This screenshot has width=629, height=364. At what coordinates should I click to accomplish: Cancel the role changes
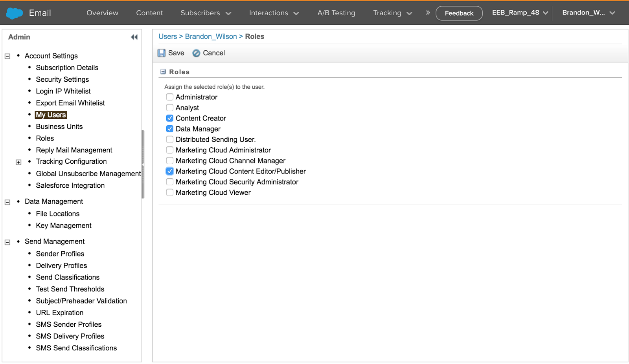click(x=209, y=53)
